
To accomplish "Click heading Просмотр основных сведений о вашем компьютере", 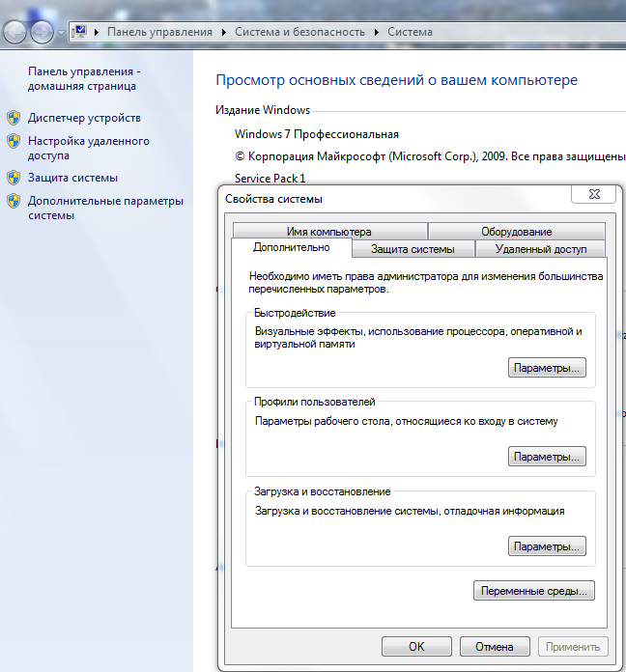I will point(397,80).
